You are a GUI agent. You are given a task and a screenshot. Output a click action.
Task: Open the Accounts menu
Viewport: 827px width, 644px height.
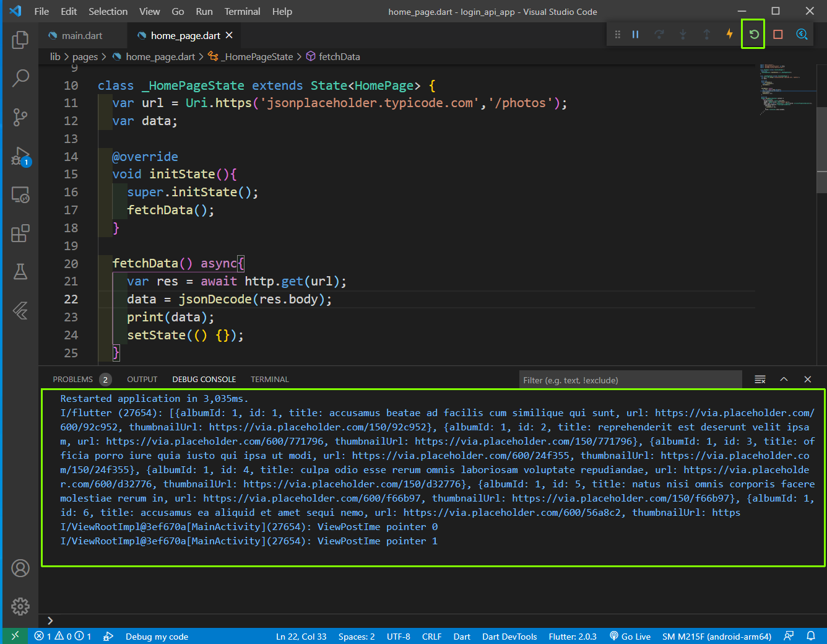(x=20, y=568)
